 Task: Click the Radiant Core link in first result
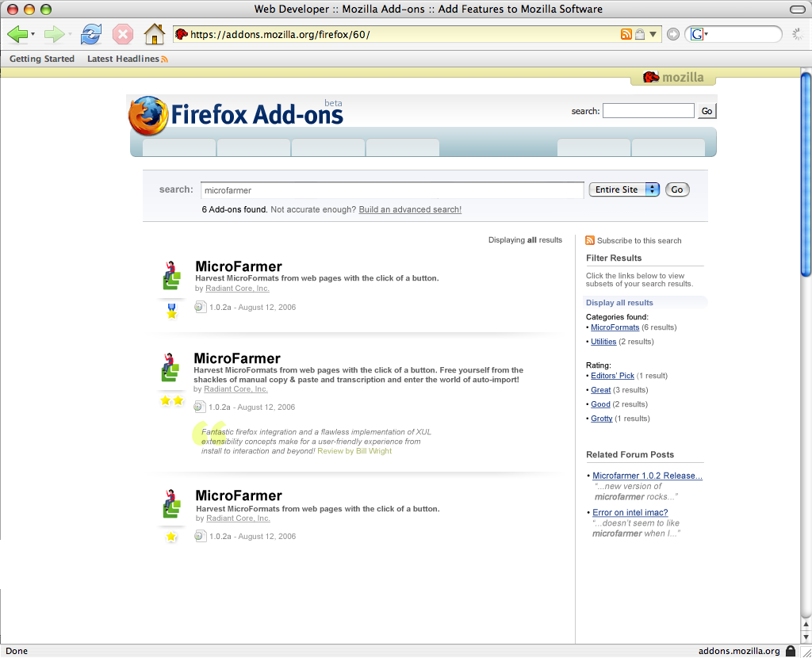(237, 289)
